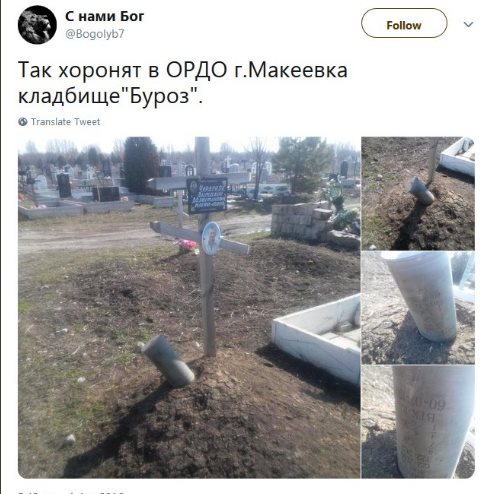Click the oval portrait on the cross
The image size is (484, 494).
coord(211,238)
